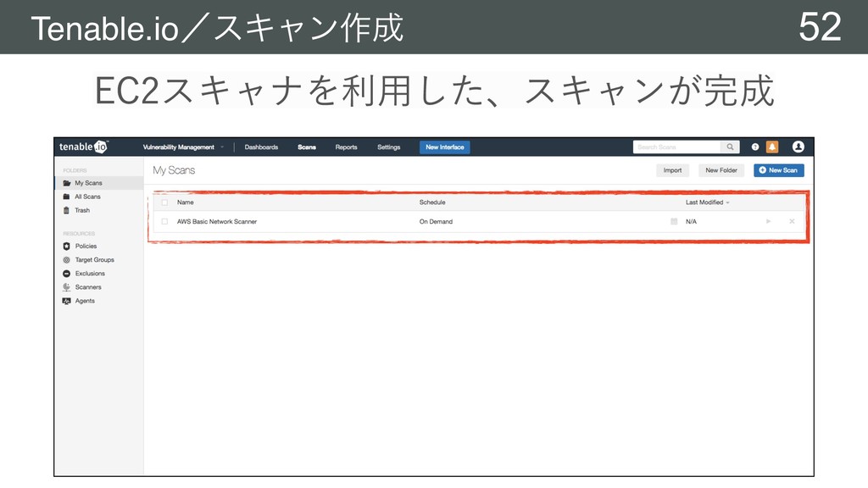This screenshot has width=868, height=488.
Task: Click the tenable.io logo
Action: point(84,147)
